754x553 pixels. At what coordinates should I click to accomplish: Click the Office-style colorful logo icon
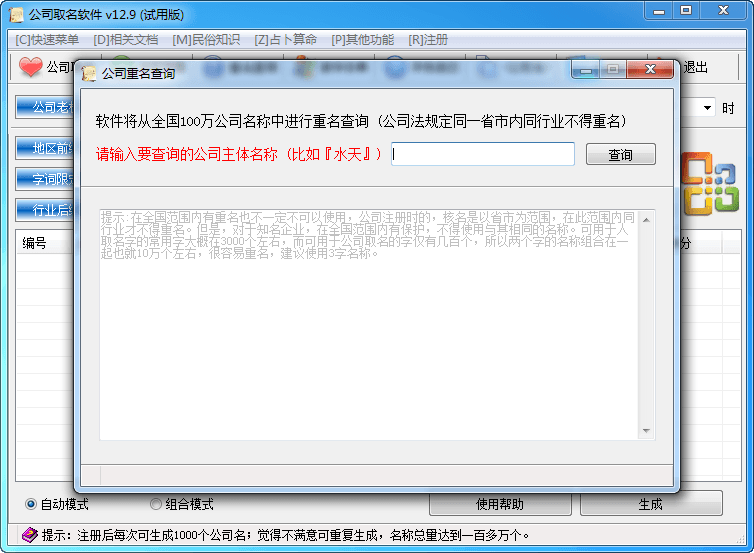[x=708, y=182]
